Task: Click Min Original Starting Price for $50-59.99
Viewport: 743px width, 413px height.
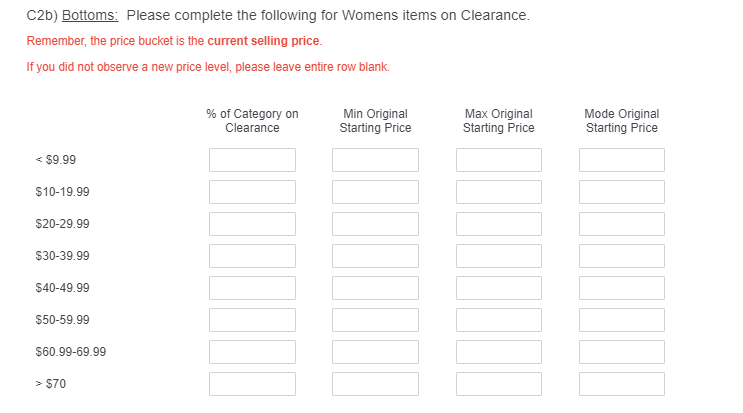Action: (x=375, y=320)
